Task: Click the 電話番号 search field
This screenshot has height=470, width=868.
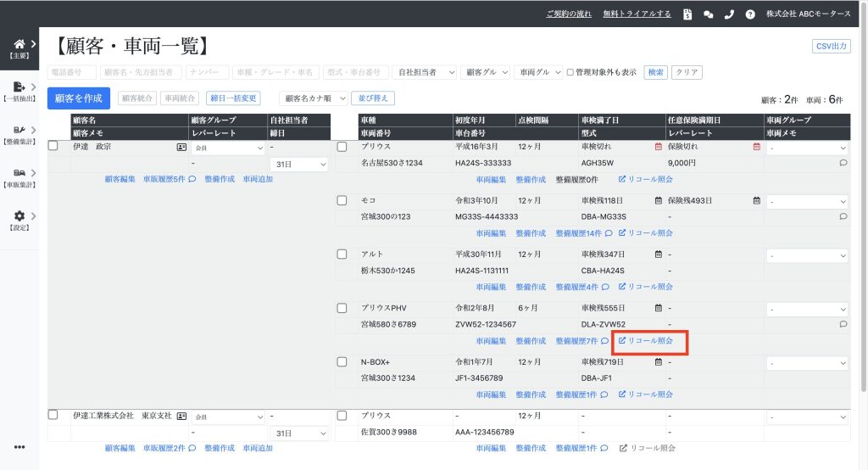Action: 72,73
